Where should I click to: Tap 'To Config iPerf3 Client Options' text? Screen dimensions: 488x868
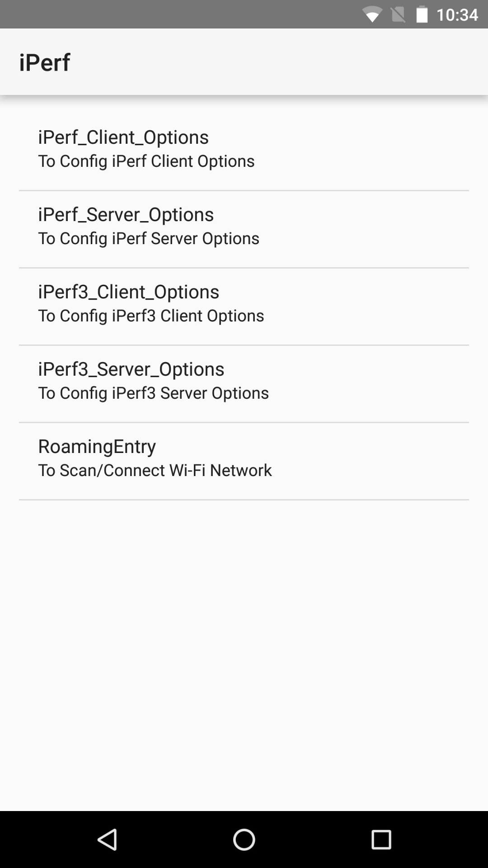[151, 316]
